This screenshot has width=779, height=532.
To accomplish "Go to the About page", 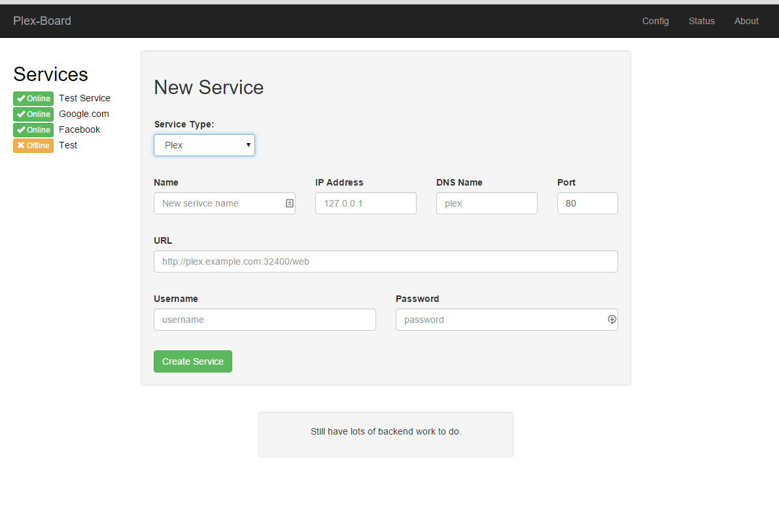I will pyautogui.click(x=746, y=21).
